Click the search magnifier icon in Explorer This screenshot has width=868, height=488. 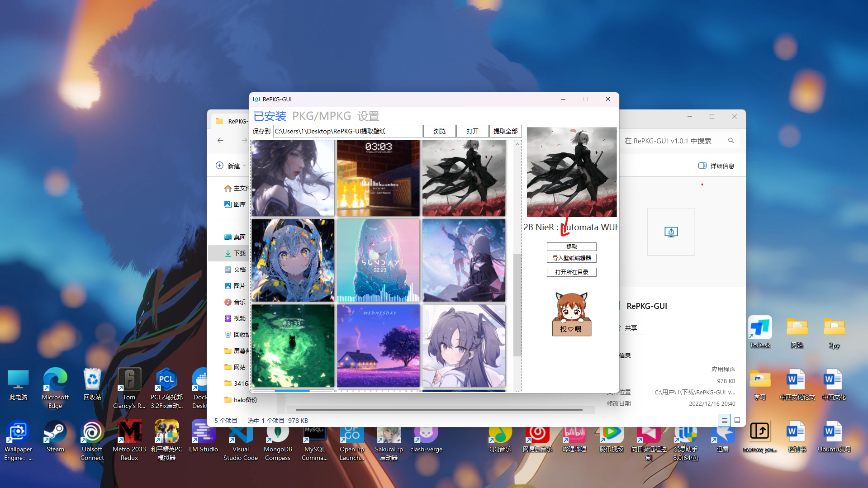pyautogui.click(x=731, y=141)
